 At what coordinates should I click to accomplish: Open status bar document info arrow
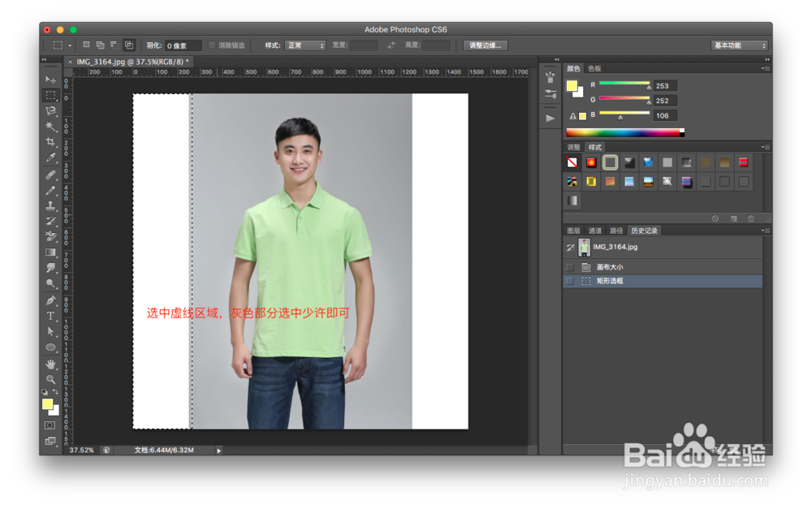click(218, 451)
